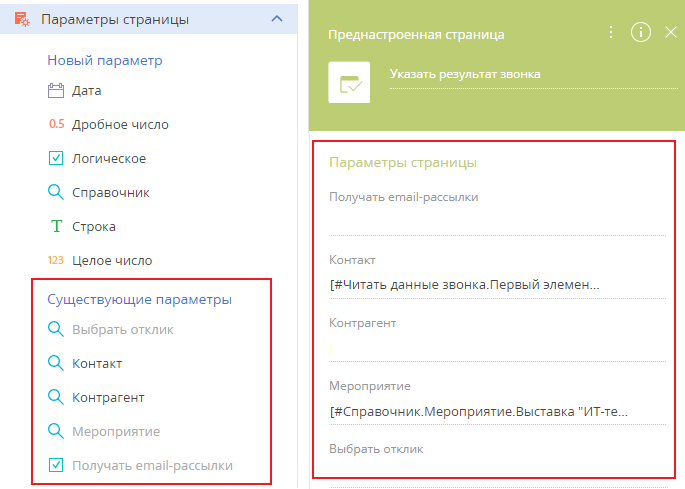The height and width of the screenshot is (489, 685).
Task: Click the Справочник magnifier icon
Action: (55, 192)
